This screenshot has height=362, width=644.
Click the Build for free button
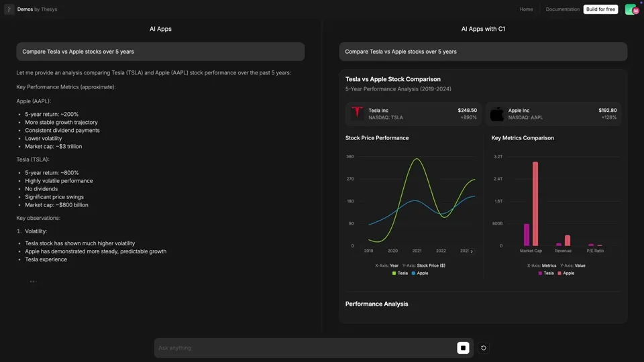tap(600, 9)
